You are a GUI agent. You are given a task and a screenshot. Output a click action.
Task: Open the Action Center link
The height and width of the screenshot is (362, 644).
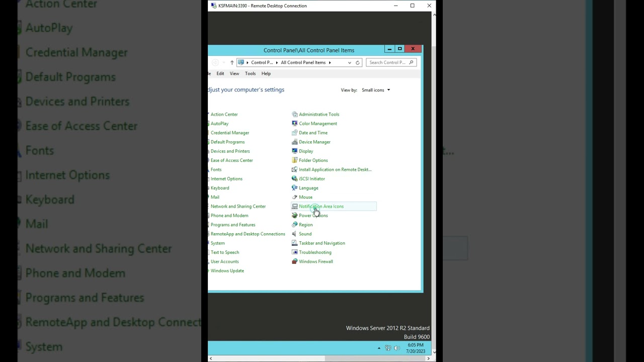click(224, 114)
